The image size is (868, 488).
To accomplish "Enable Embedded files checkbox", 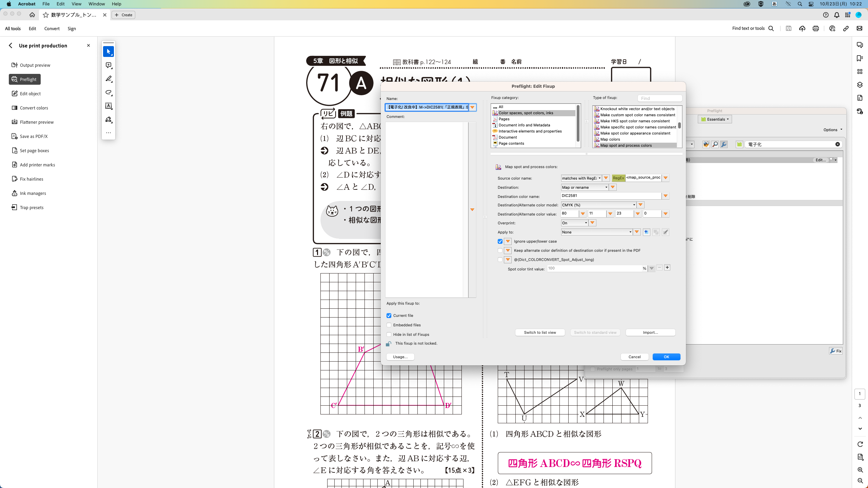I will point(389,325).
